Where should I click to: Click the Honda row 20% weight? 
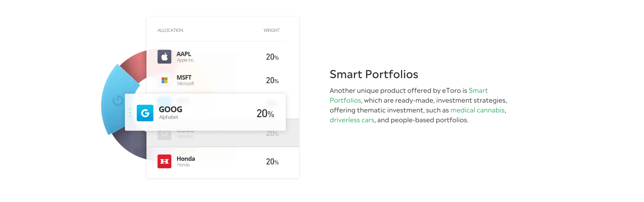coord(272,162)
